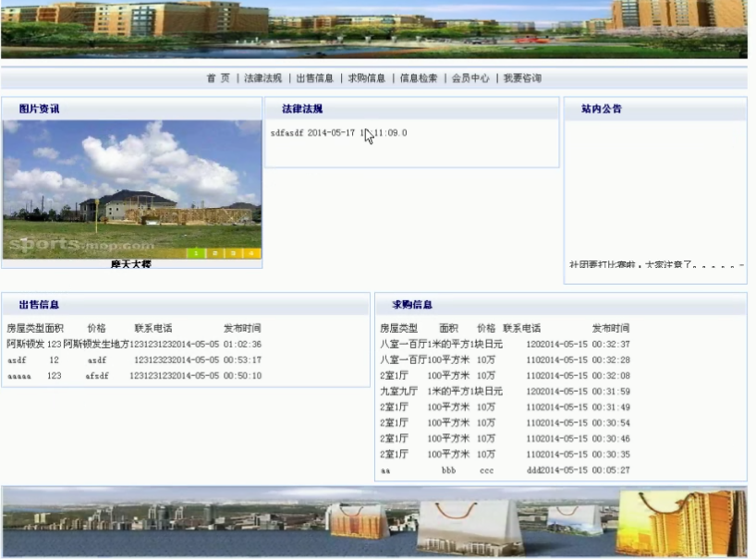Click the top apartment buildings banner image

tap(374, 30)
